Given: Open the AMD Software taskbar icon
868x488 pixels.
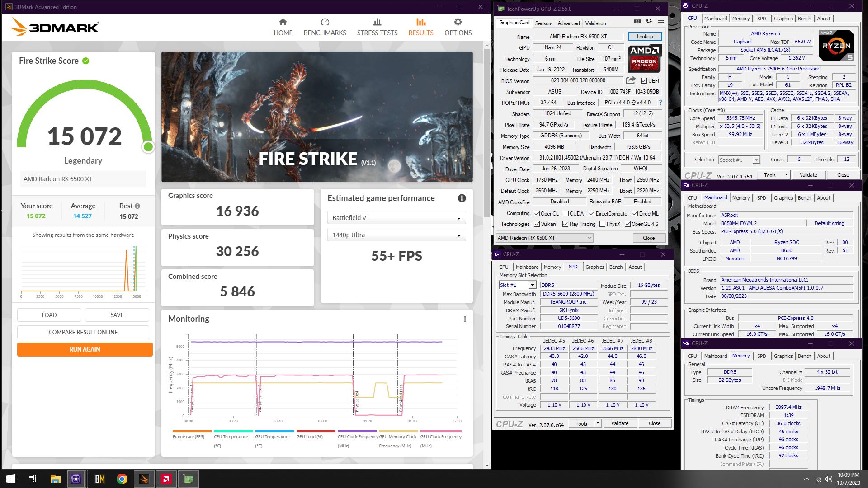Looking at the screenshot, I should click(x=166, y=479).
